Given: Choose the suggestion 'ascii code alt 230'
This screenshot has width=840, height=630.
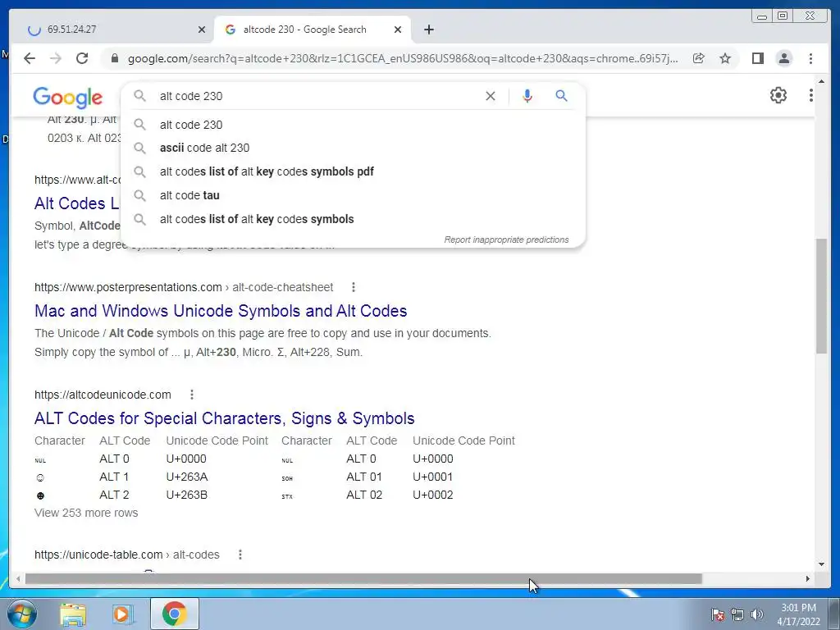Looking at the screenshot, I should coord(353,148).
